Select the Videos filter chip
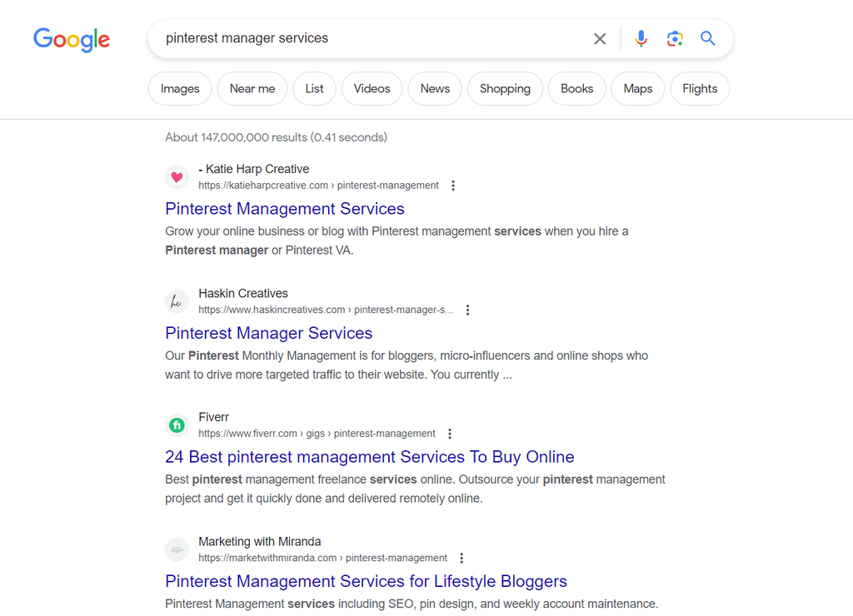 coord(372,89)
